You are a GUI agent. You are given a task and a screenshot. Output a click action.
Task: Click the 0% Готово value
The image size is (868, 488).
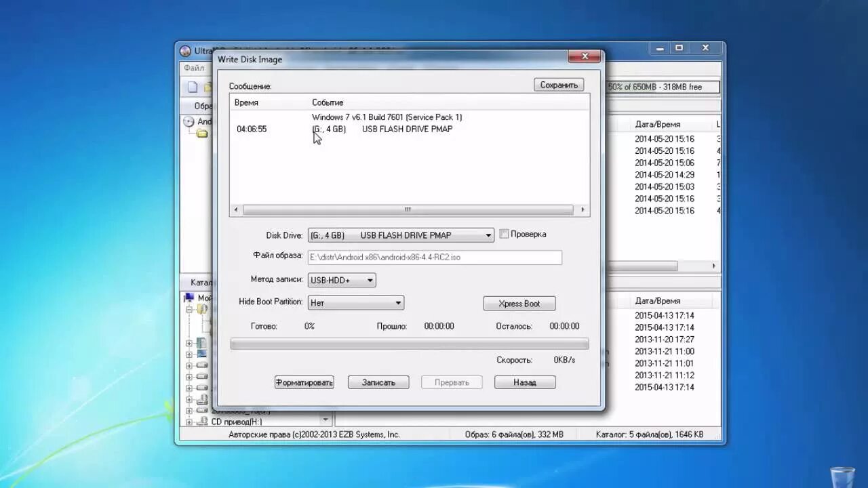tap(309, 326)
